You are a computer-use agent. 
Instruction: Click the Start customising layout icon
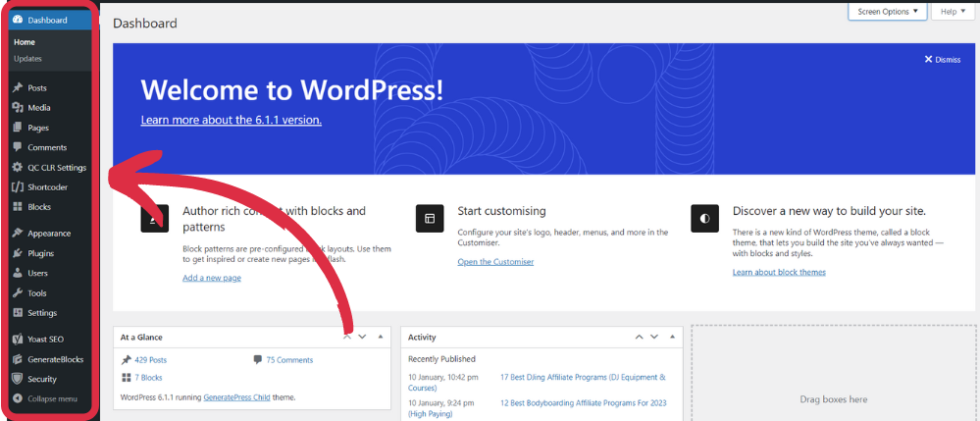pyautogui.click(x=430, y=218)
